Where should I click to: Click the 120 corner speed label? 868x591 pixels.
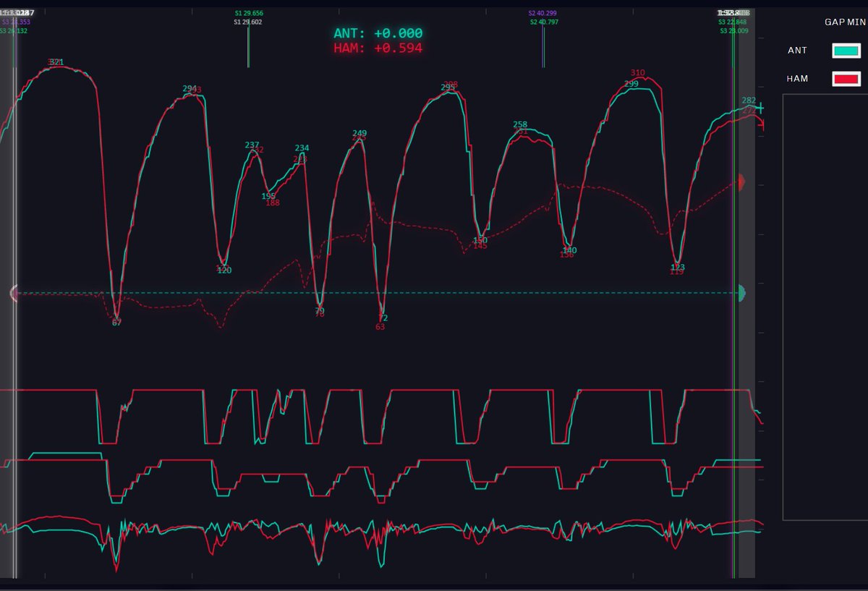tap(224, 270)
